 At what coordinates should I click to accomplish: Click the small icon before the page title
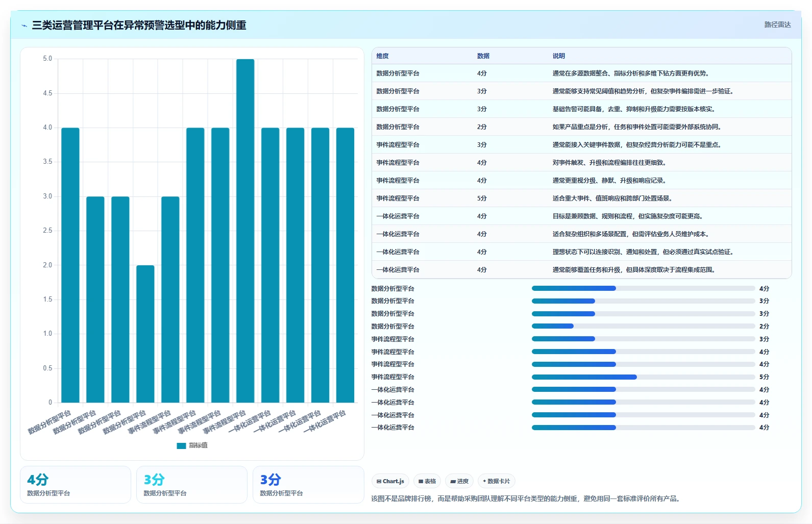(24, 26)
